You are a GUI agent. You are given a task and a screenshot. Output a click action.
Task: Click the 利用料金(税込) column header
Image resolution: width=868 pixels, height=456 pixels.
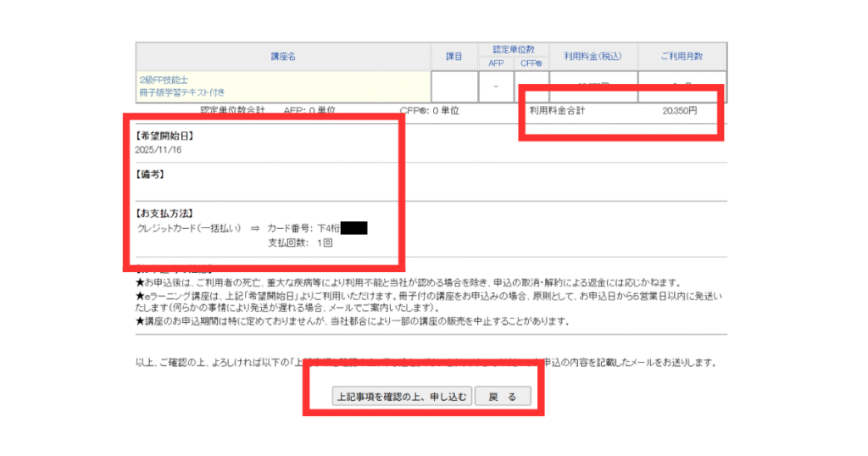(x=593, y=56)
